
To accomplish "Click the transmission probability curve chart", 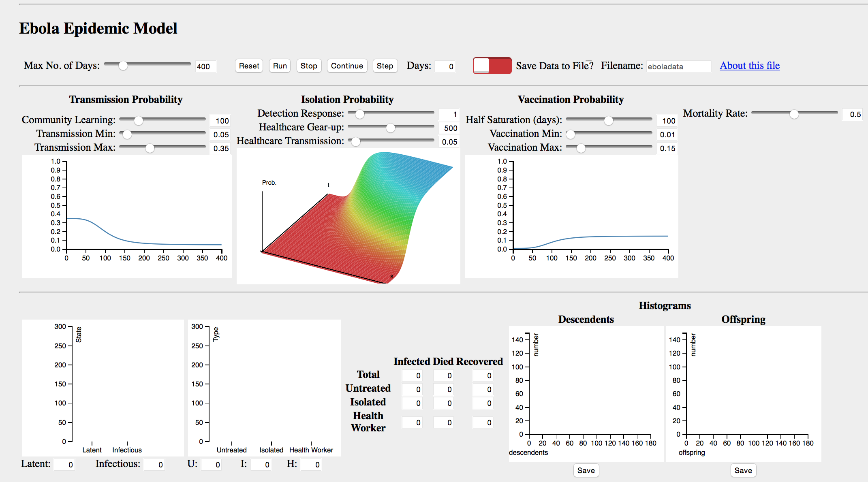I will click(127, 216).
